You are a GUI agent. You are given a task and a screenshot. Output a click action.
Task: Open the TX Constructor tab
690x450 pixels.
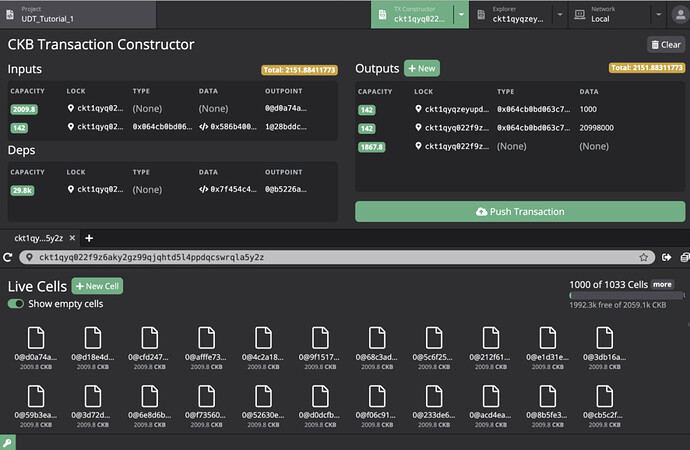point(412,15)
